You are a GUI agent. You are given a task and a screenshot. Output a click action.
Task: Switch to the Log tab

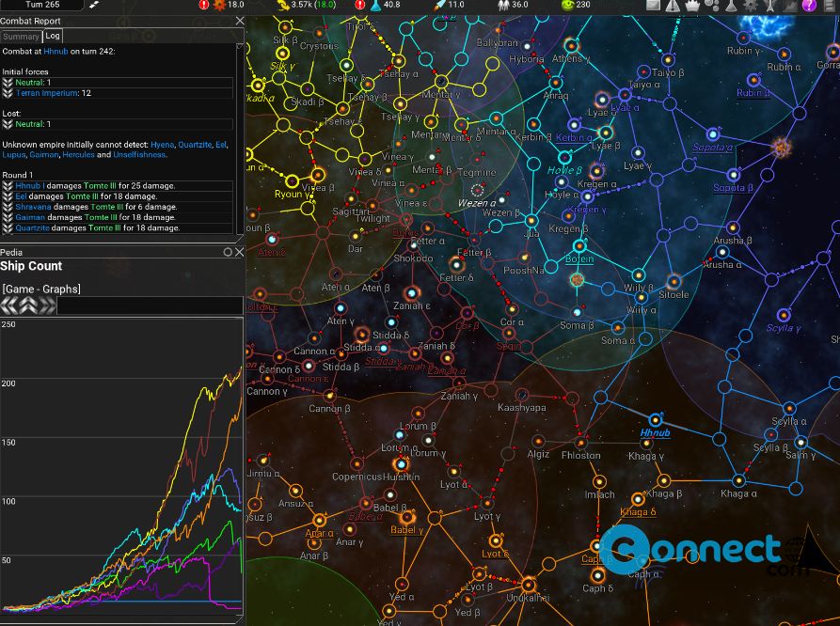53,36
